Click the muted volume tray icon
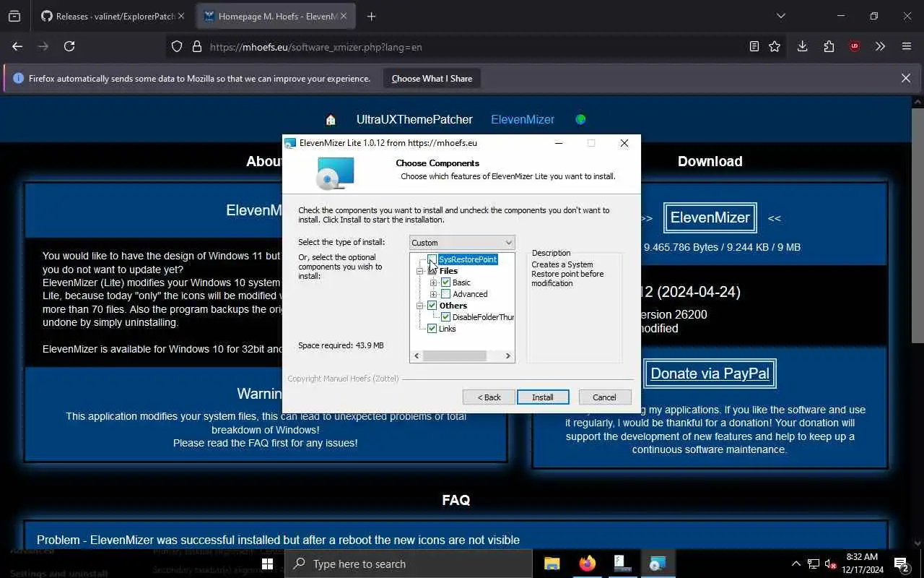This screenshot has height=578, width=924. pyautogui.click(x=831, y=564)
